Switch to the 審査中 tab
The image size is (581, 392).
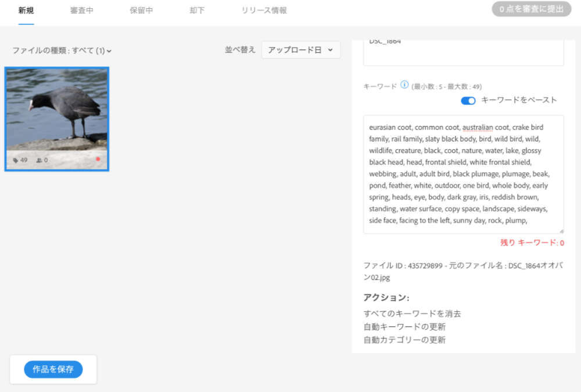pos(81,10)
